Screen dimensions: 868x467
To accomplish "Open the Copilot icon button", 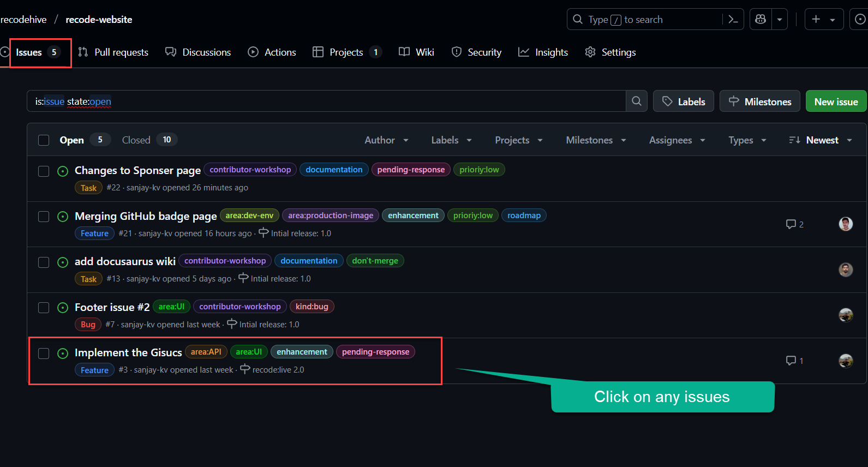I will point(761,20).
